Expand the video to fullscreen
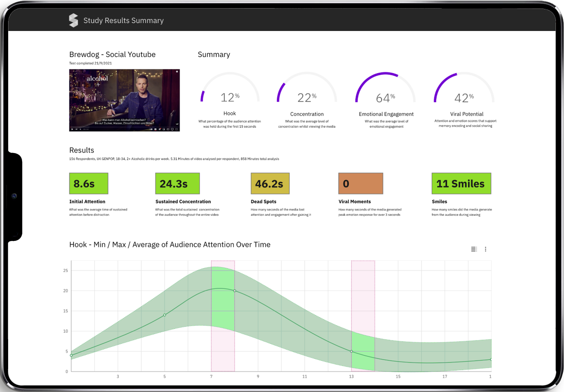Image resolution: width=564 pixels, height=392 pixels. pyautogui.click(x=177, y=129)
